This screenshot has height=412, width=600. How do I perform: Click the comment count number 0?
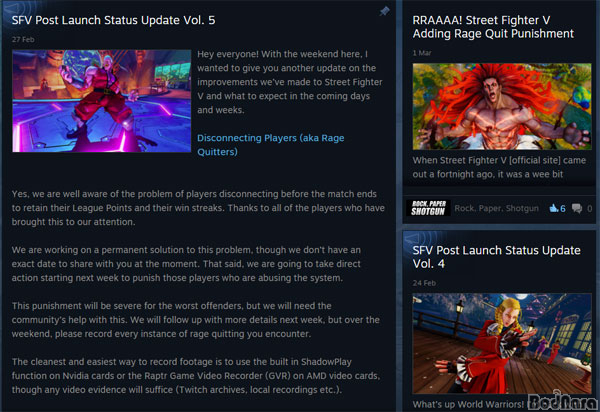590,208
